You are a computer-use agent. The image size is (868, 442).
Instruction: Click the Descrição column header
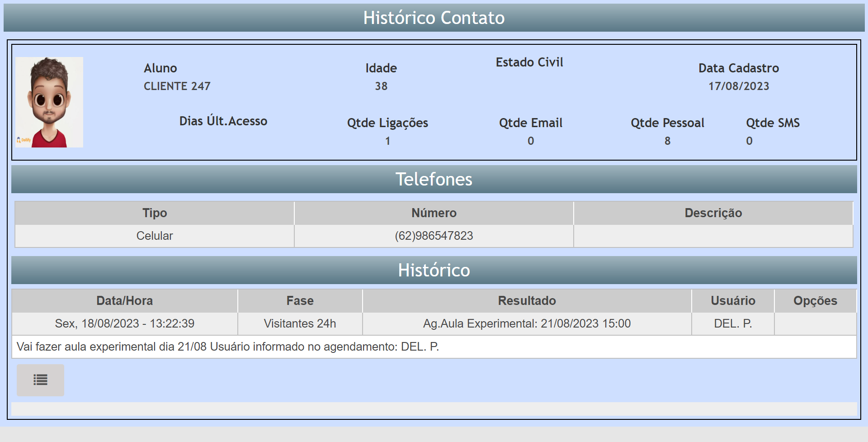coord(713,213)
